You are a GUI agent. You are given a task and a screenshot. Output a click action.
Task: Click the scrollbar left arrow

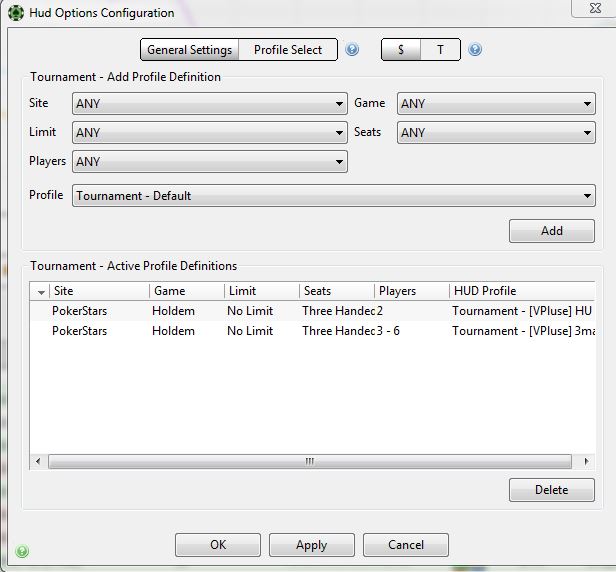click(38, 462)
